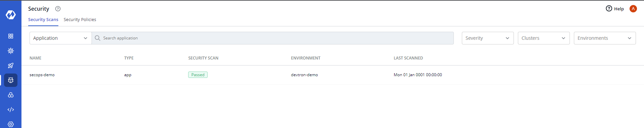Open the Deployment rocket icon in sidebar
Viewport: 644px width, 128px height.
11,66
